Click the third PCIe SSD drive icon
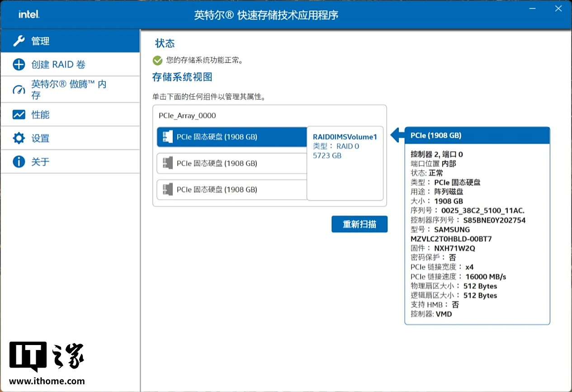572x392 pixels. 167,189
